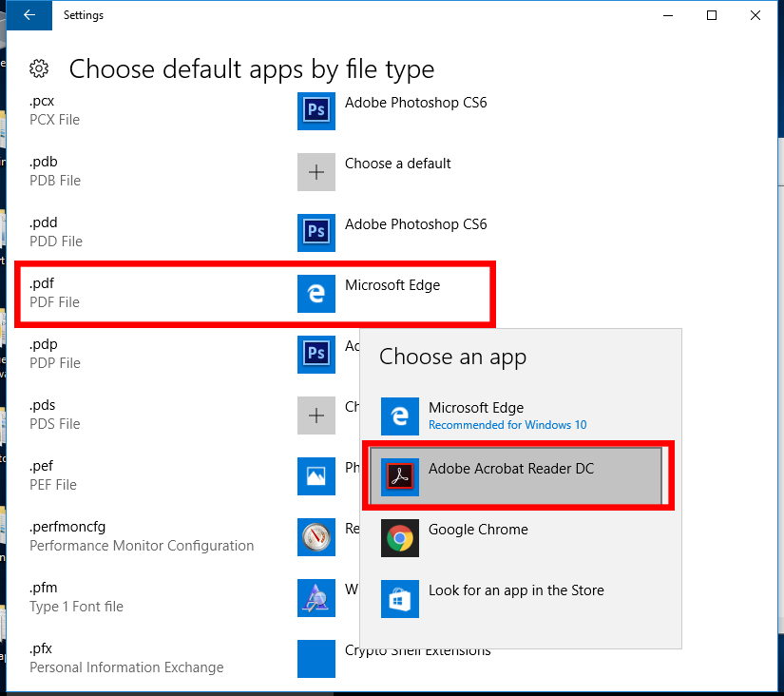This screenshot has height=696, width=784.
Task: Minimize the Settings window
Action: pyautogui.click(x=668, y=15)
